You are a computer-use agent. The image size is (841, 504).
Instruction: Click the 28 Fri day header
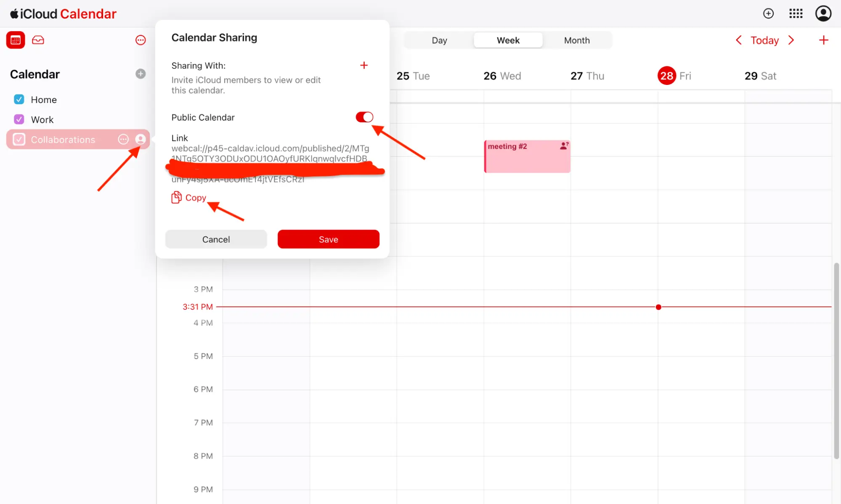pyautogui.click(x=674, y=76)
